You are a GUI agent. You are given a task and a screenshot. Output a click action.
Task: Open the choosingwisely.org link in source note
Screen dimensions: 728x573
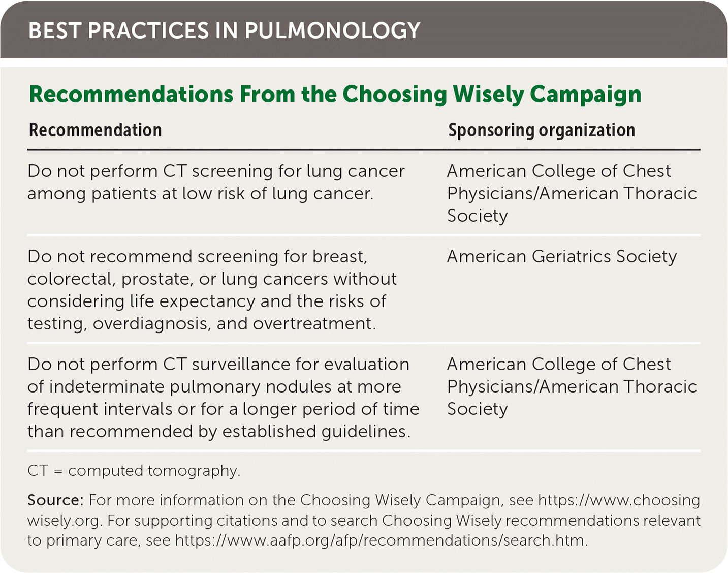(618, 500)
